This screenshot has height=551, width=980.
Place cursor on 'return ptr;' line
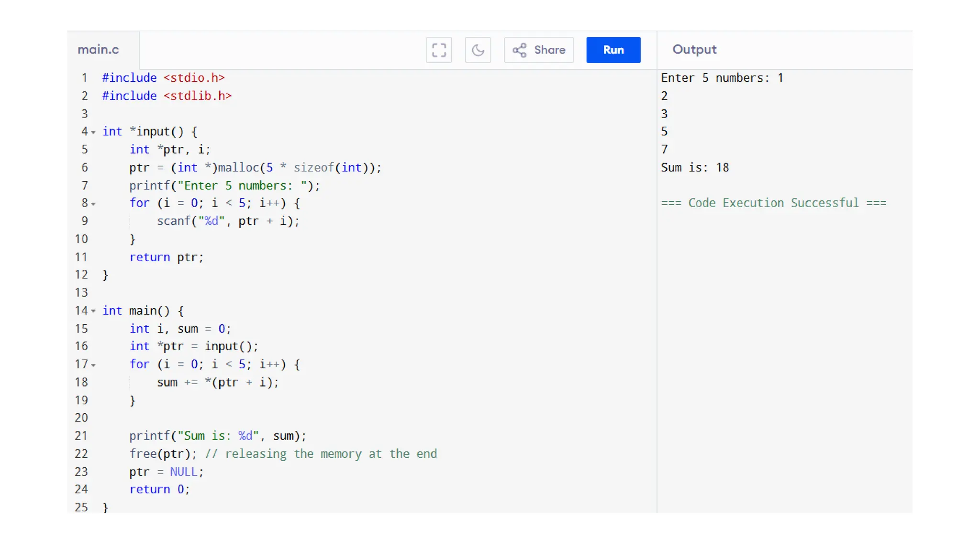pos(167,257)
